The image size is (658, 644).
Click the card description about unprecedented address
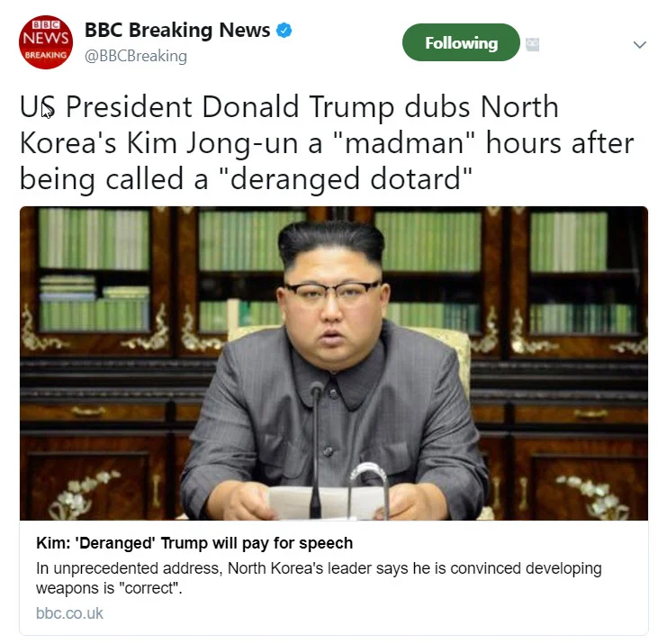(319, 578)
